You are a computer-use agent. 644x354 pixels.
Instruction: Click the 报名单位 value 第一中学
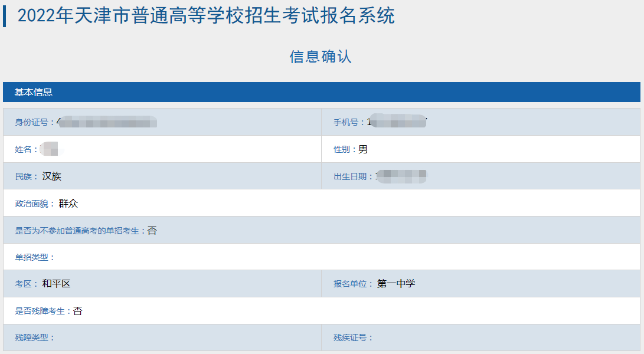(396, 284)
